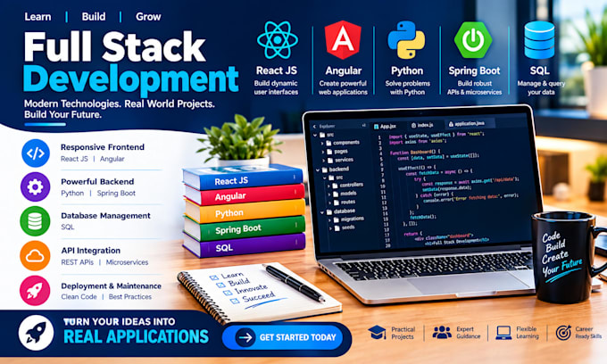The width and height of the screenshot is (607, 364).
Task: Click the arrow icon inside Get Started button
Action: coord(245,337)
